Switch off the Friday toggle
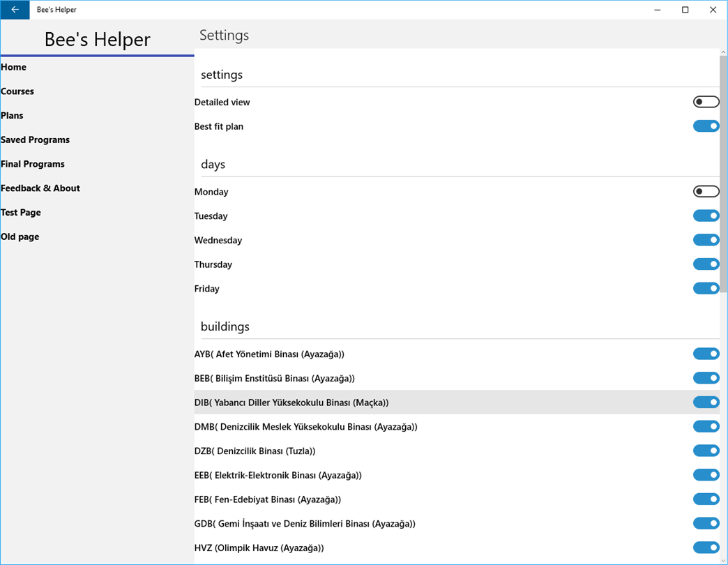The height and width of the screenshot is (565, 728). coord(706,289)
